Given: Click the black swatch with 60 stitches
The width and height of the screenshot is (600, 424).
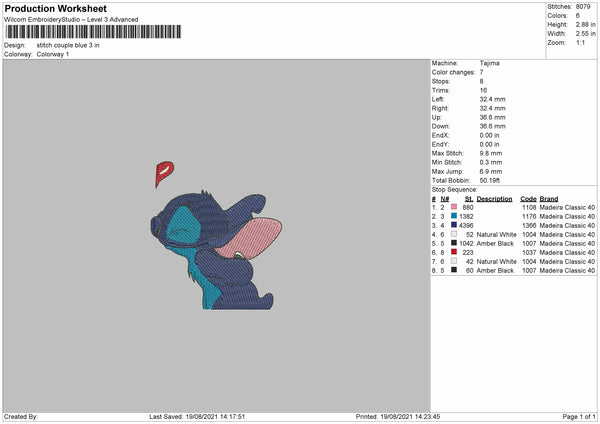Looking at the screenshot, I should (x=454, y=270).
